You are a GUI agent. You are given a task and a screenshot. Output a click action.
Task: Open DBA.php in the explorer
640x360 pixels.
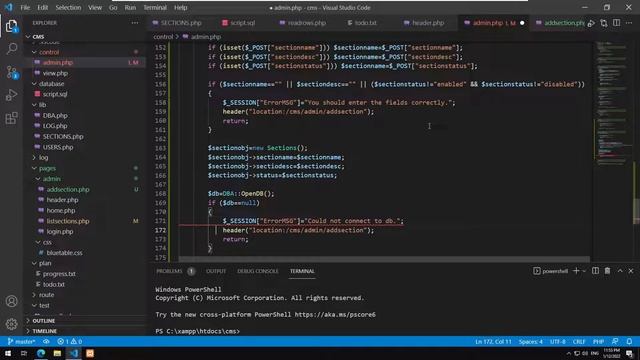click(x=55, y=116)
